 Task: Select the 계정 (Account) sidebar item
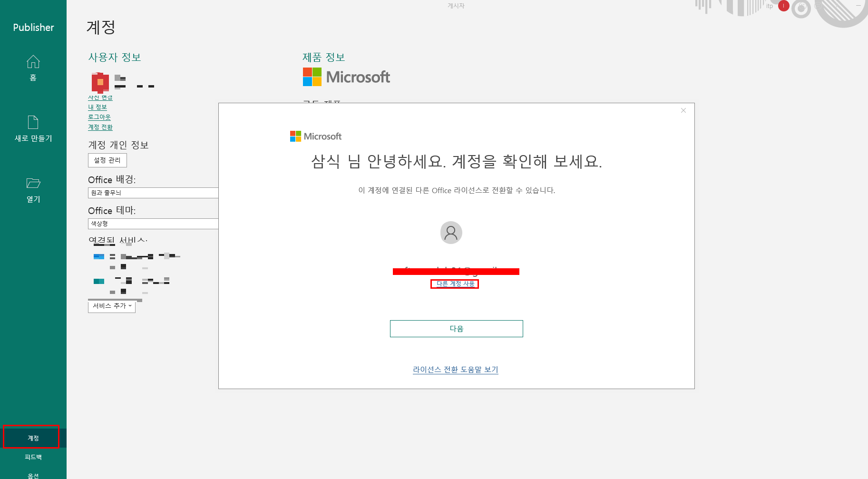(33, 438)
